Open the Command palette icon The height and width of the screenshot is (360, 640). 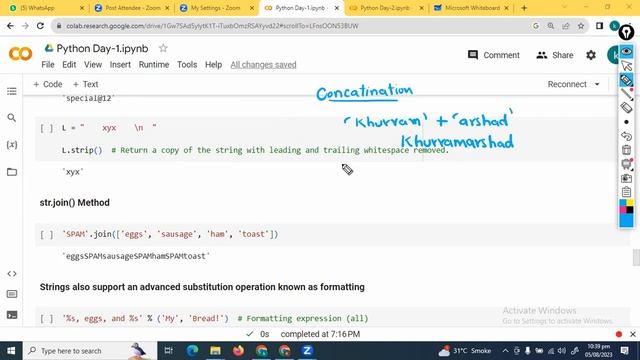click(12, 294)
